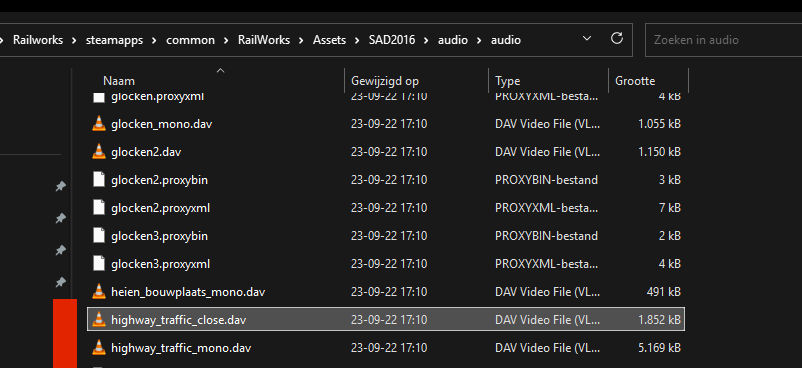This screenshot has width=802, height=368.
Task: Click the VLC icon of highway_traffic_mono.dav
Action: [x=99, y=348]
